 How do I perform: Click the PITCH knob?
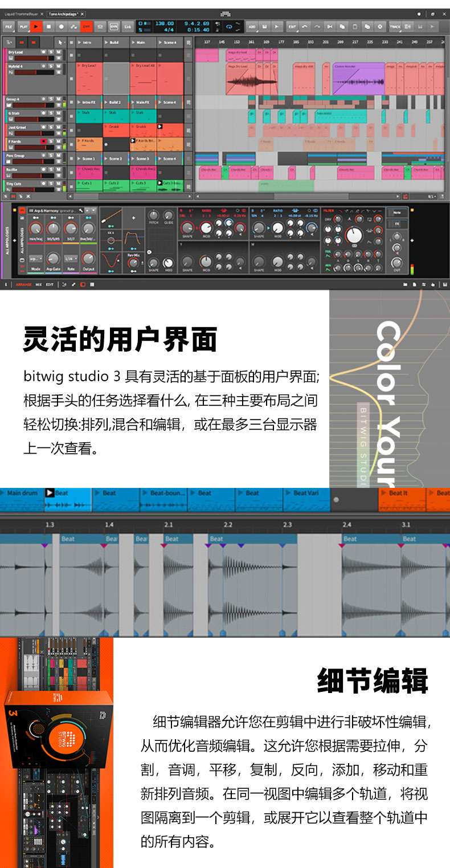pyautogui.click(x=154, y=215)
